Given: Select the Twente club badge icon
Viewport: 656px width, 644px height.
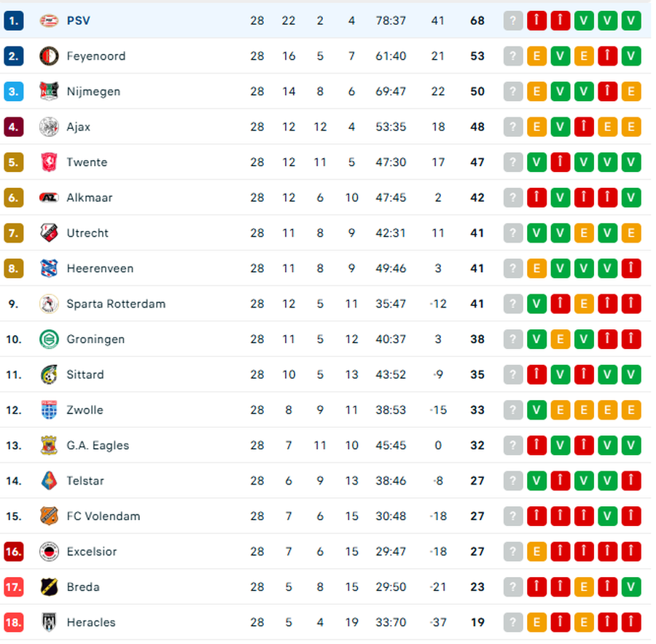Looking at the screenshot, I should [x=49, y=162].
